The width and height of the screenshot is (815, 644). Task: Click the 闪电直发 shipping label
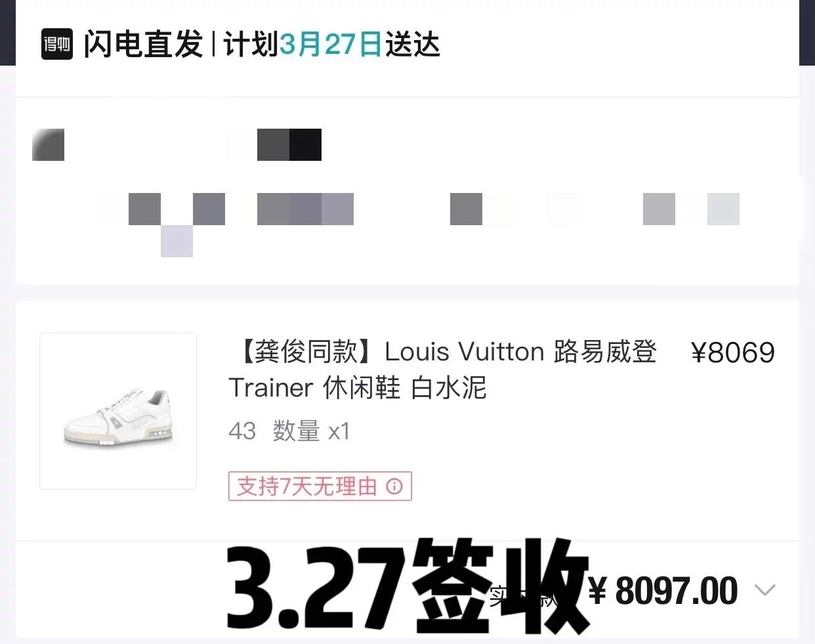pos(143,45)
